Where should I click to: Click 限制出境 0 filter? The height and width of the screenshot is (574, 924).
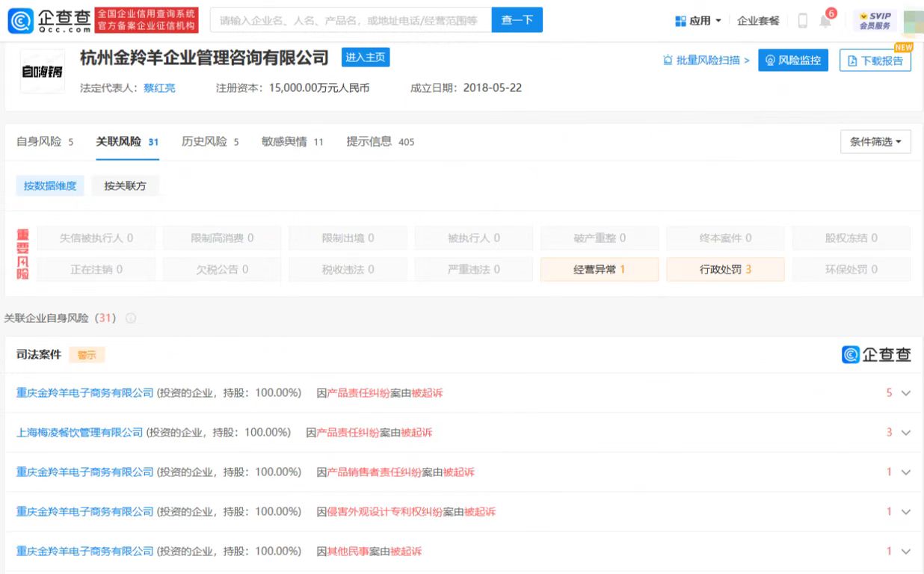coord(348,238)
